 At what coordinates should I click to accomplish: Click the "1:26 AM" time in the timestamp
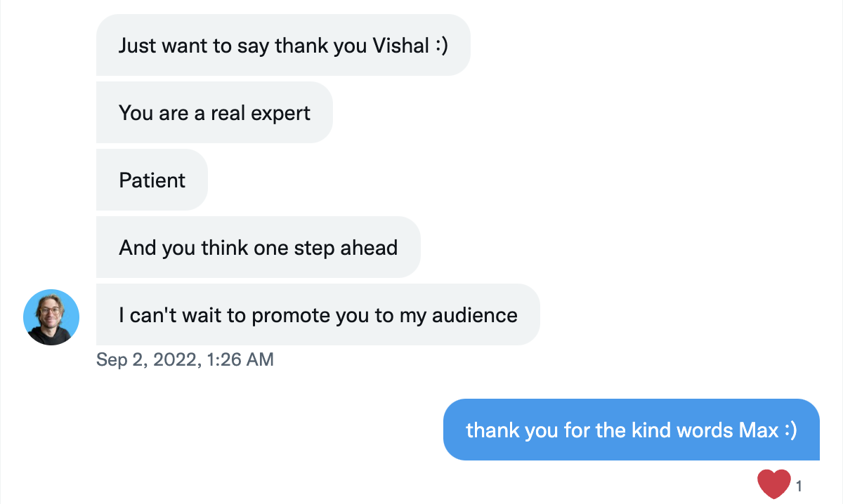pyautogui.click(x=240, y=360)
